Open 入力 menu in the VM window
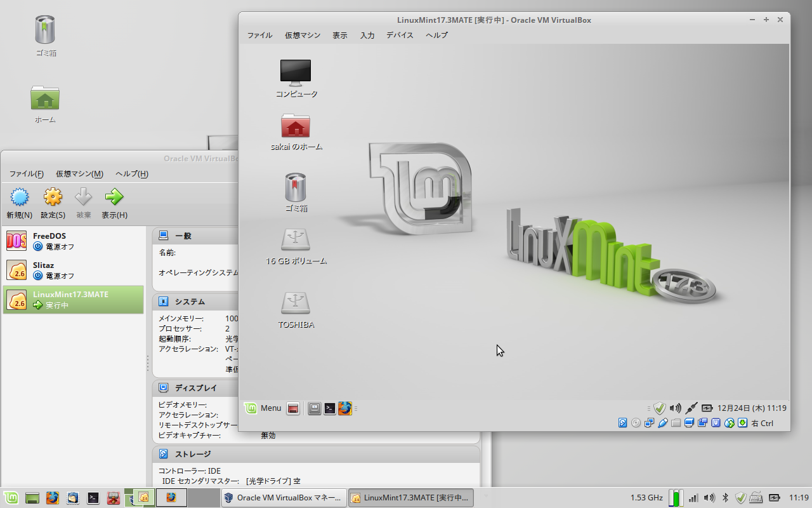This screenshot has width=812, height=508. [x=367, y=36]
